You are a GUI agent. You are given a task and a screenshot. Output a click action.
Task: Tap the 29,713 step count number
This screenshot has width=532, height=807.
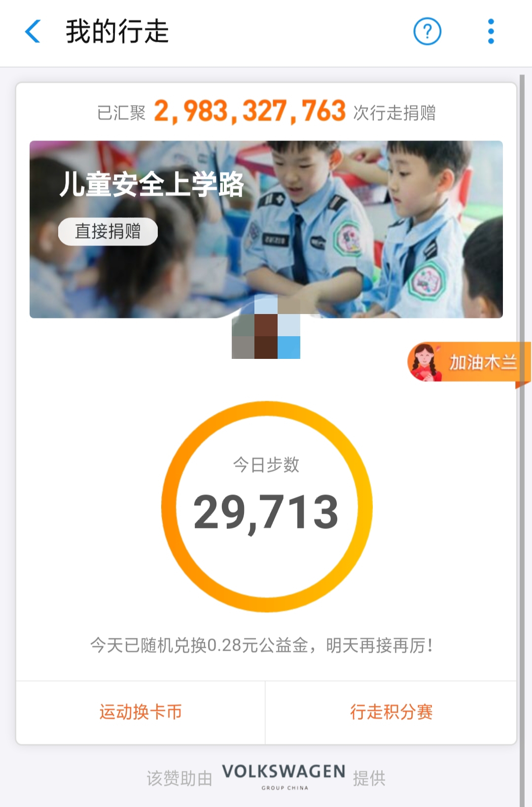point(266,512)
